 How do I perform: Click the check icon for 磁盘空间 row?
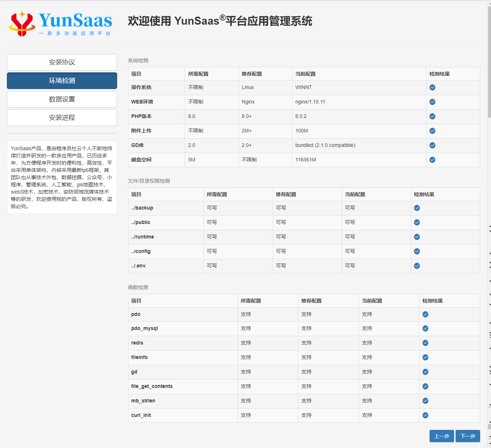coord(432,160)
